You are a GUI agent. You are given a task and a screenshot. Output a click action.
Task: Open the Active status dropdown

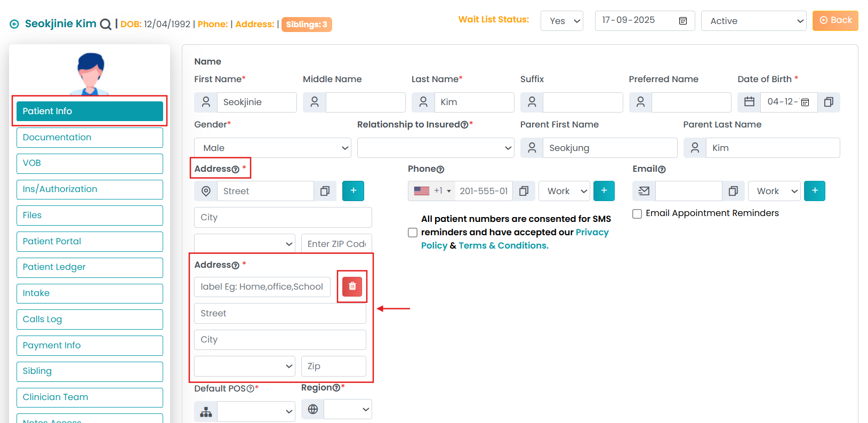tap(753, 21)
